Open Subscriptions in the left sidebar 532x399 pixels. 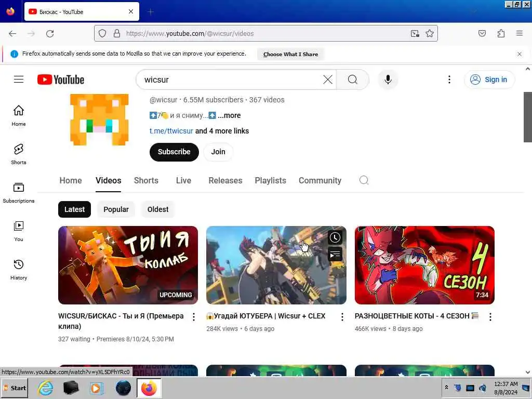click(x=19, y=192)
